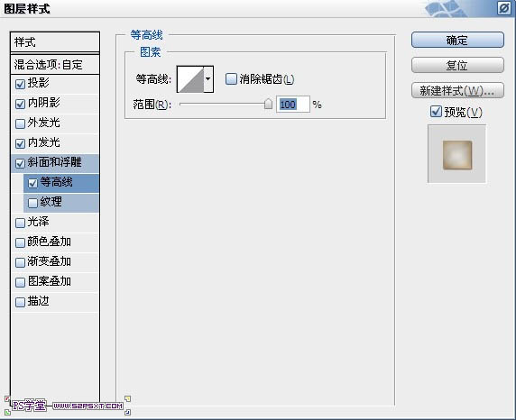Click the style preview thumbnail
This screenshot has width=516, height=420.
tap(457, 154)
